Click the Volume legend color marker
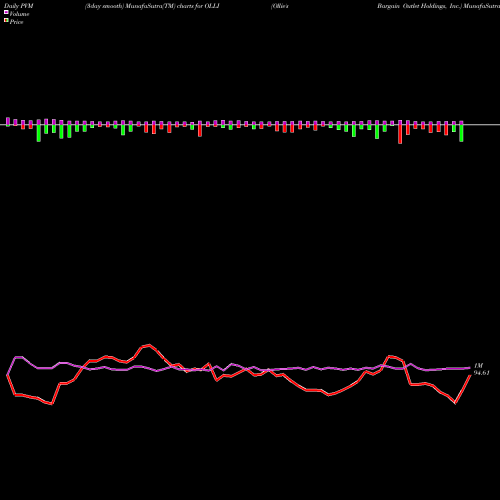Viewport: 500px width, 500px height. [6, 12]
